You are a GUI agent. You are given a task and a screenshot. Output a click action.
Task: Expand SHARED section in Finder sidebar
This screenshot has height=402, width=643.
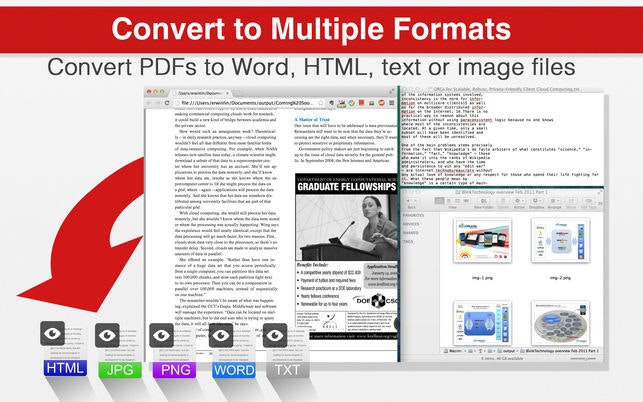coord(411,233)
